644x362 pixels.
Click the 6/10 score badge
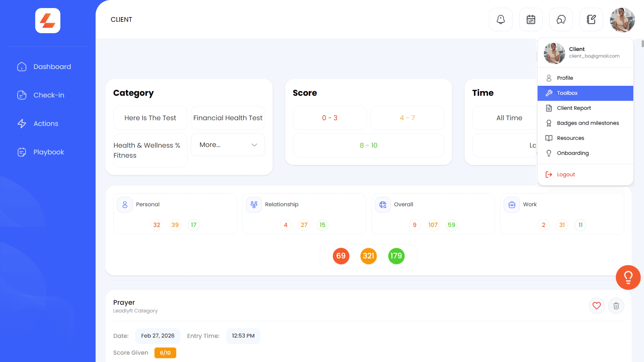tap(165, 353)
